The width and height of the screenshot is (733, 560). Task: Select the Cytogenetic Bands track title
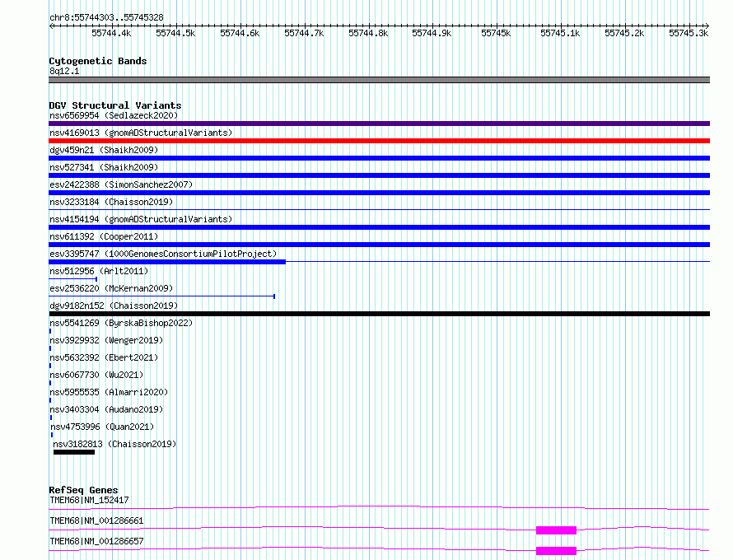[x=98, y=61]
